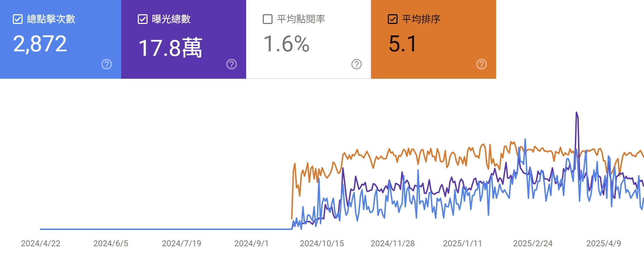Click the question mark inside the blue card
Image resolution: width=644 pixels, height=265 pixels.
107,64
